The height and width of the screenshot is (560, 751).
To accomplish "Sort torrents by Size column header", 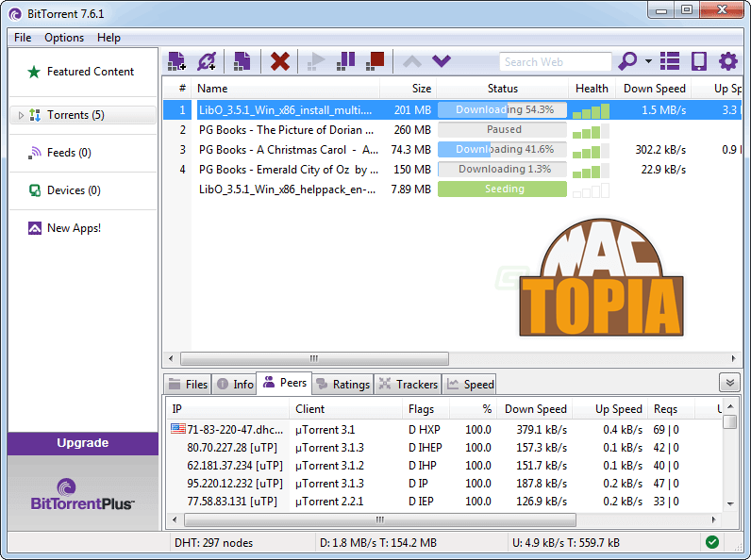I will [x=409, y=89].
